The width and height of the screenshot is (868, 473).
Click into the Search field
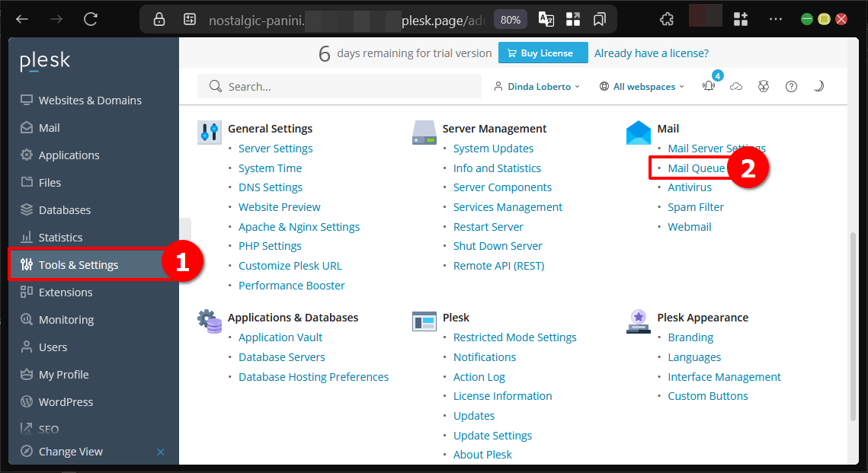320,86
